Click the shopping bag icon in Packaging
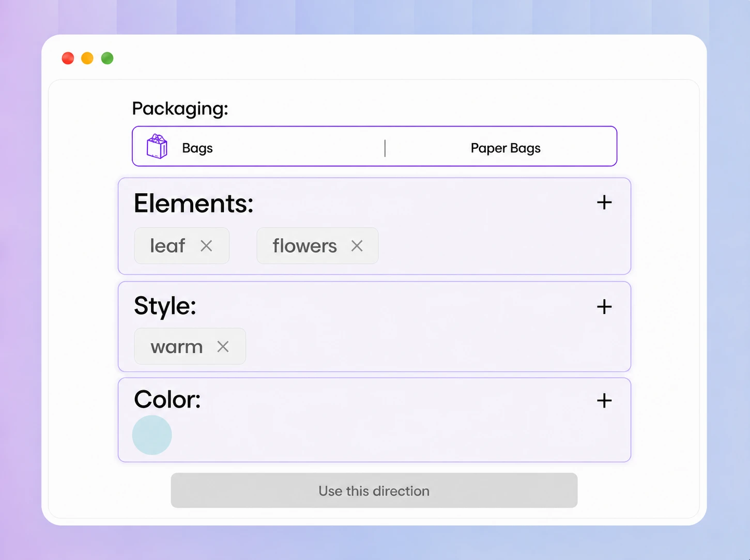The height and width of the screenshot is (560, 750). click(x=157, y=146)
